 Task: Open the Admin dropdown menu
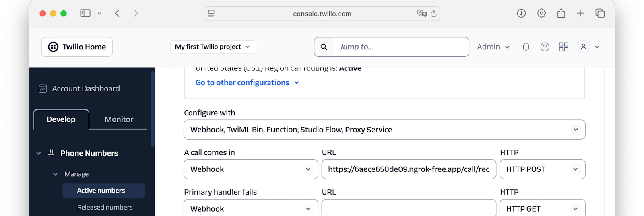[493, 47]
